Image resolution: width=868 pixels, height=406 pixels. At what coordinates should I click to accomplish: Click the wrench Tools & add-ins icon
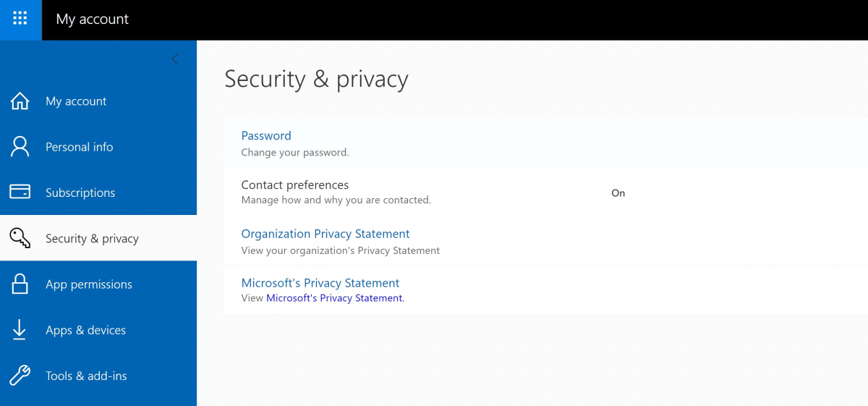point(20,376)
